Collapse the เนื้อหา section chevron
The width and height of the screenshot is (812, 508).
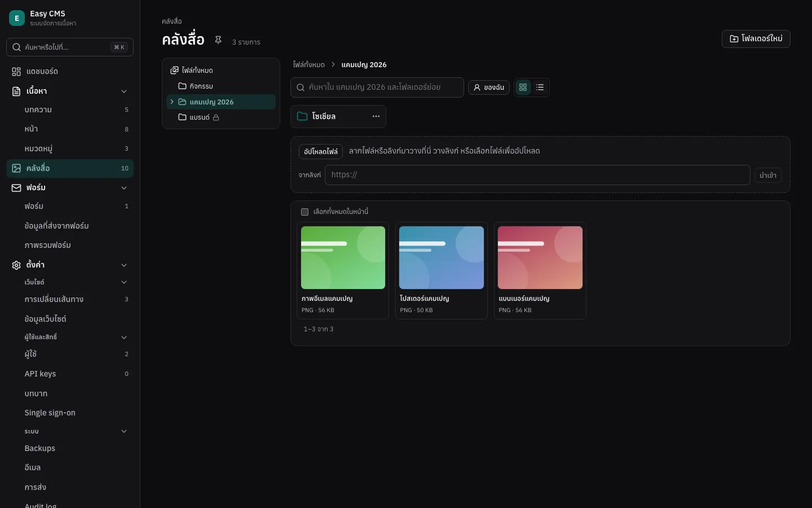pyautogui.click(x=124, y=91)
